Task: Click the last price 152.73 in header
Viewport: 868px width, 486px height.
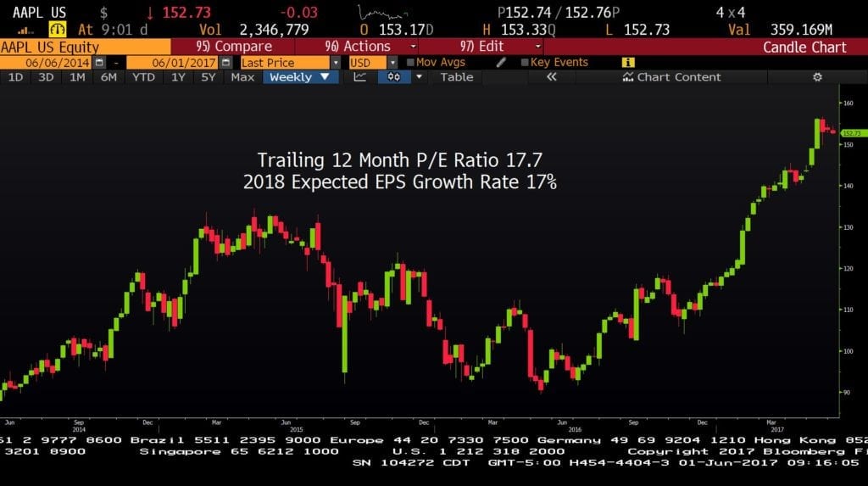Action: click(186, 12)
